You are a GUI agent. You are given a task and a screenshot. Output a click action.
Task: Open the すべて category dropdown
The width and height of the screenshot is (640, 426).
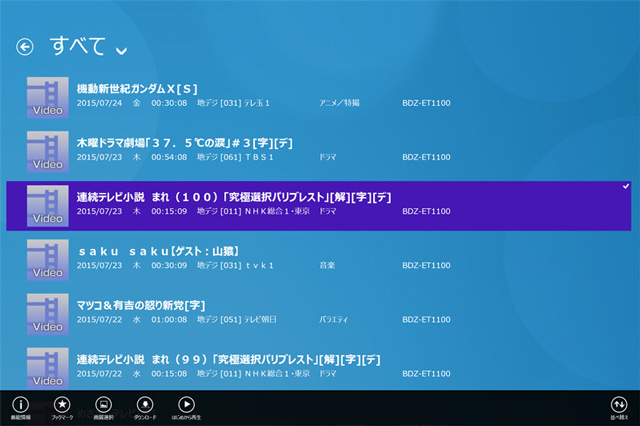[121, 50]
